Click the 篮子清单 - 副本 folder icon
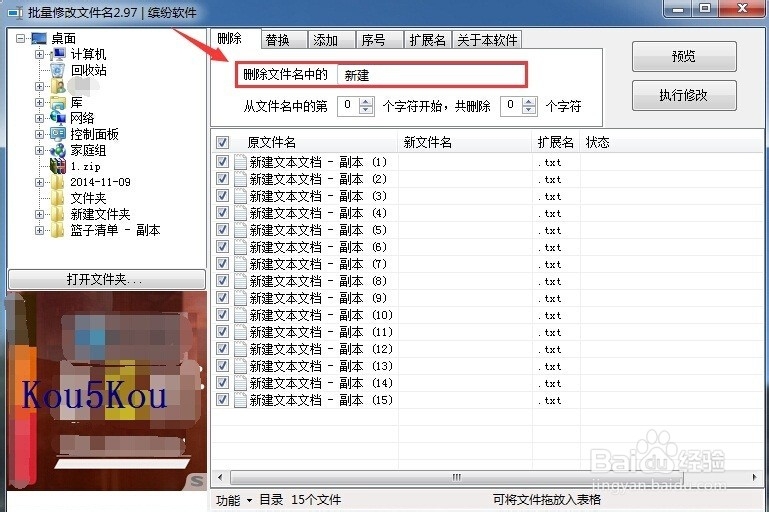This screenshot has width=769, height=512. (58, 230)
